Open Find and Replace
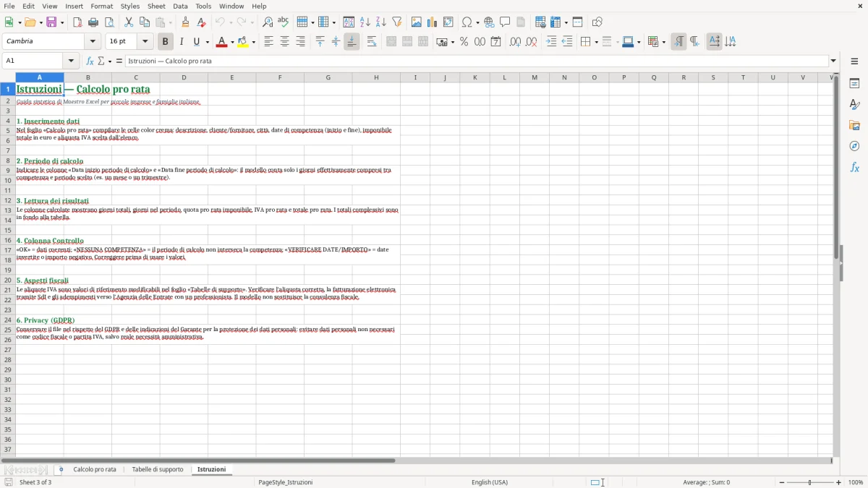This screenshot has width=868, height=488. pos(268,22)
